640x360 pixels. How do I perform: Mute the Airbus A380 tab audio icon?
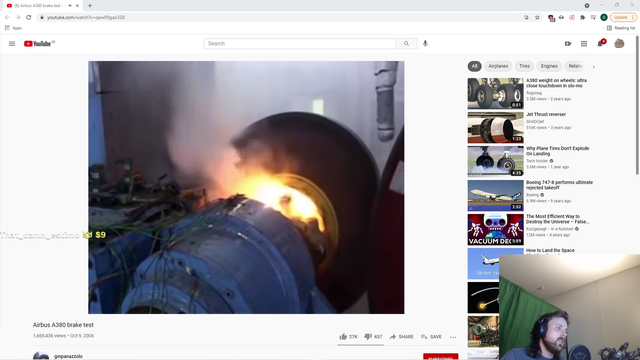pyautogui.click(x=70, y=6)
